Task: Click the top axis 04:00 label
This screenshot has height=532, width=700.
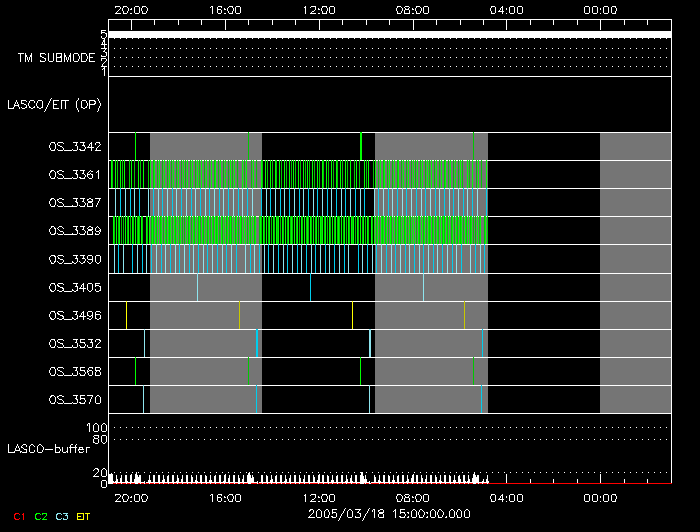Action: (x=506, y=10)
